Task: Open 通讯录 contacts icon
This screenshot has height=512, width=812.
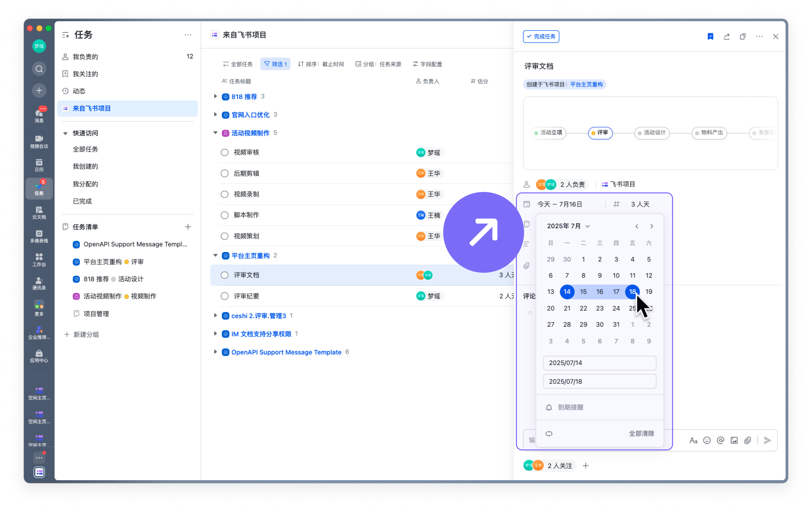Action: 39,284
